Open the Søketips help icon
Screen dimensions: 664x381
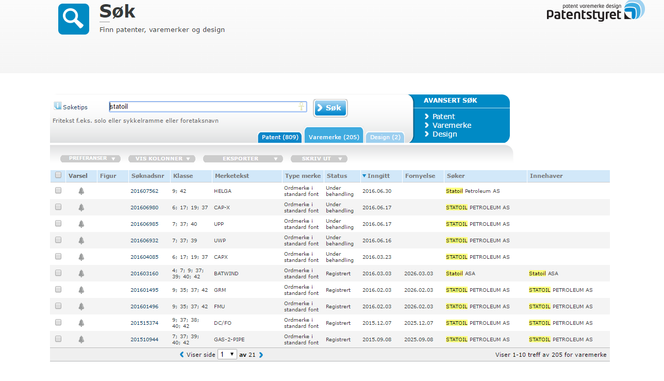pyautogui.click(x=58, y=106)
